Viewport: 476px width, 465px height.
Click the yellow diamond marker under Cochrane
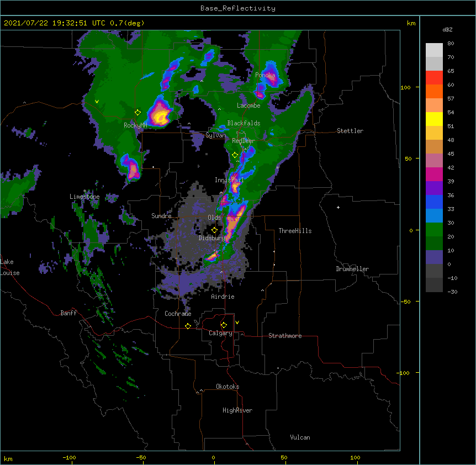coord(188,326)
